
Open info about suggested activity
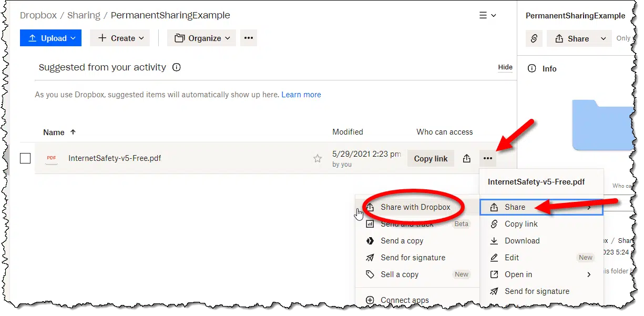177,67
